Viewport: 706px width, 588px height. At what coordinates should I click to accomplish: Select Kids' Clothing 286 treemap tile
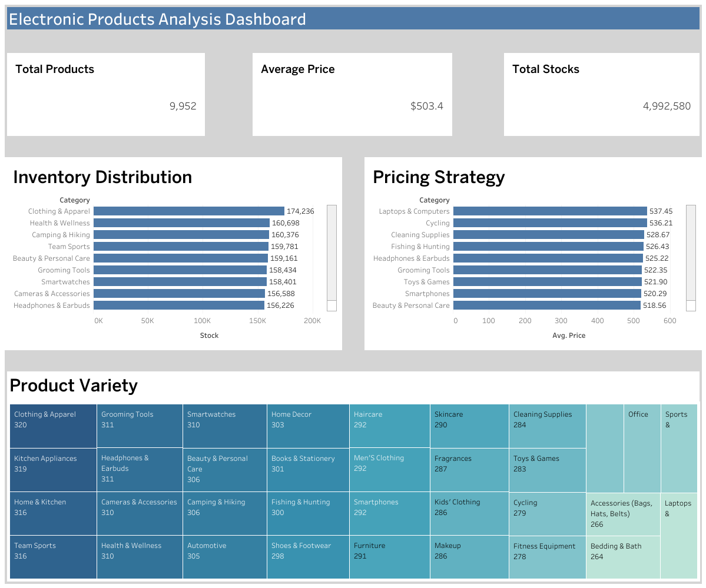[470, 513]
